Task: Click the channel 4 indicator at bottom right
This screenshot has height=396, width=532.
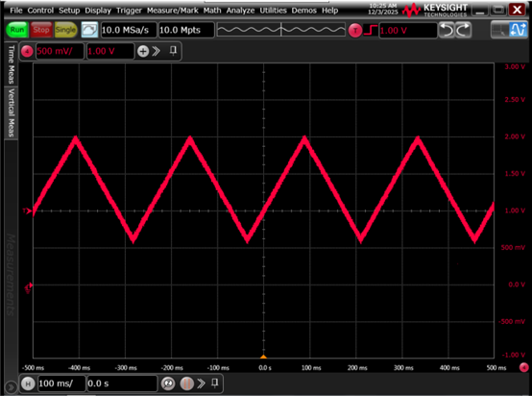Action: [524, 367]
